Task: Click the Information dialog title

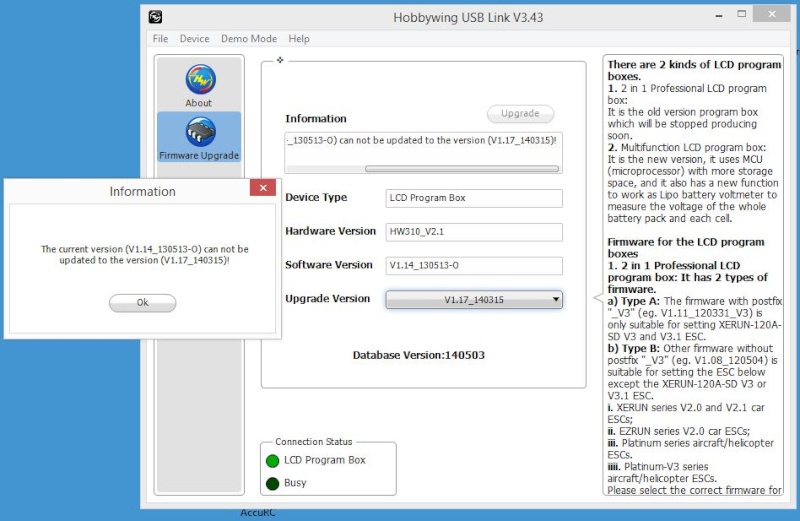Action: [142, 191]
